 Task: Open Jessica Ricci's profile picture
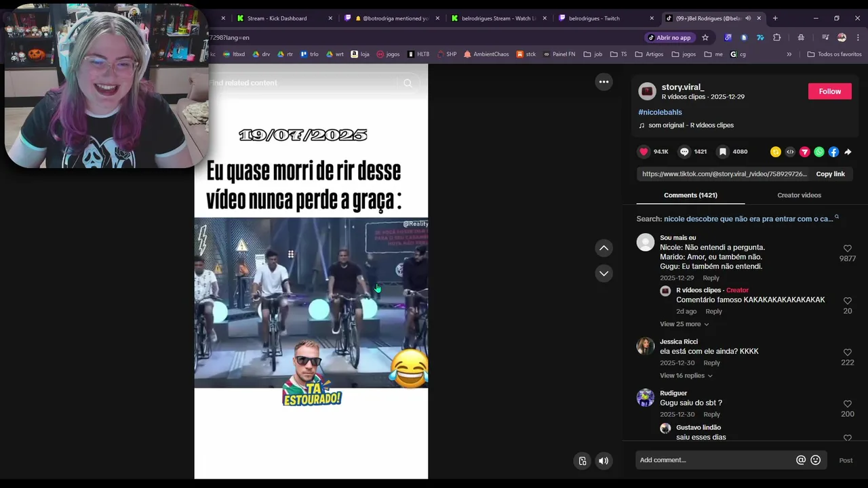coord(645,346)
